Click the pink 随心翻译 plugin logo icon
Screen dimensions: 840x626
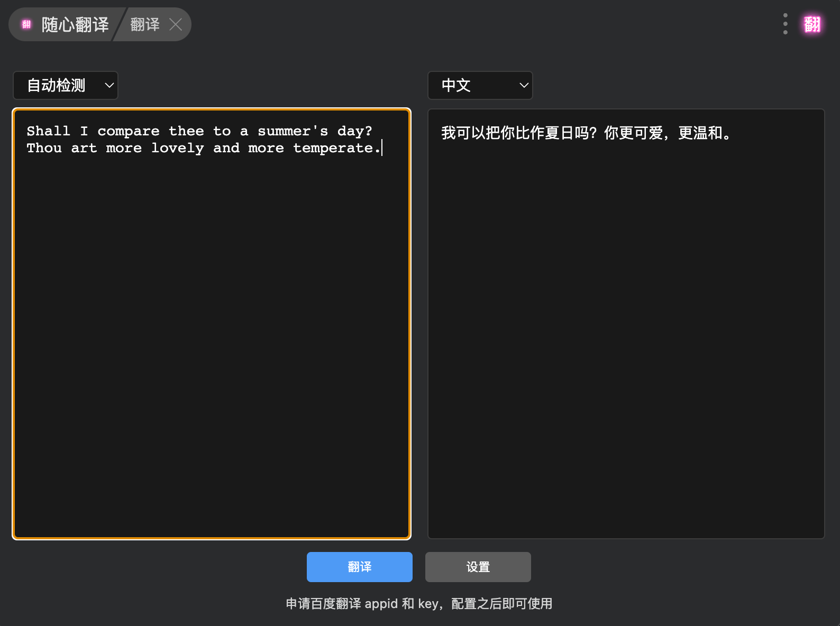pyautogui.click(x=26, y=24)
